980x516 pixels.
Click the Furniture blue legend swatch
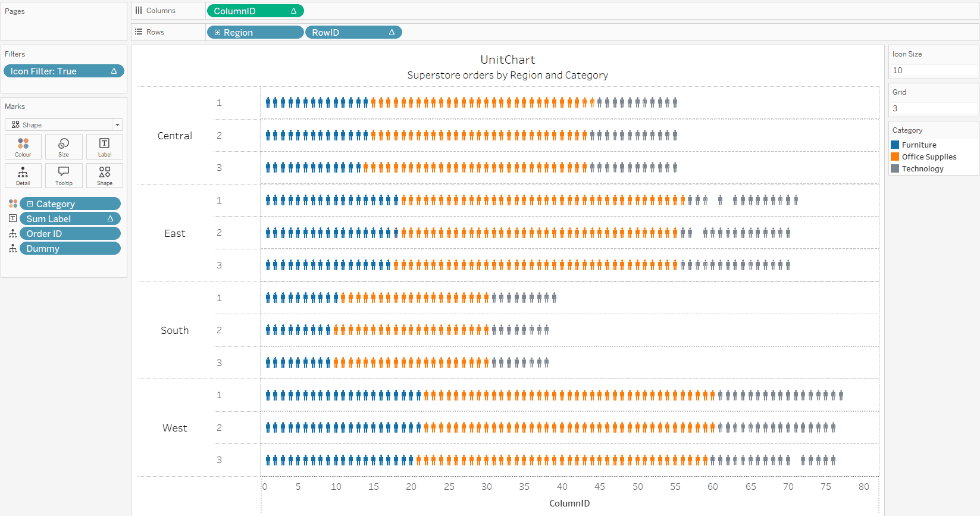click(x=895, y=145)
